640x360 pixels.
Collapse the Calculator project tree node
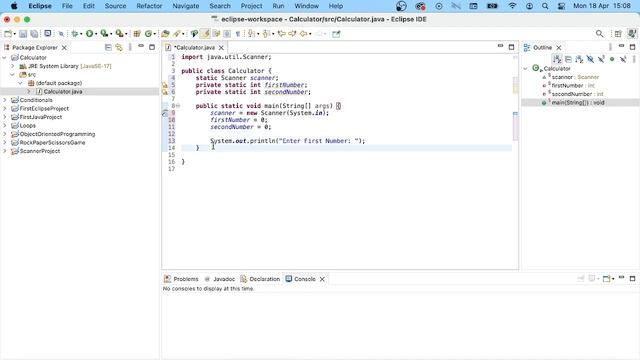(4, 58)
